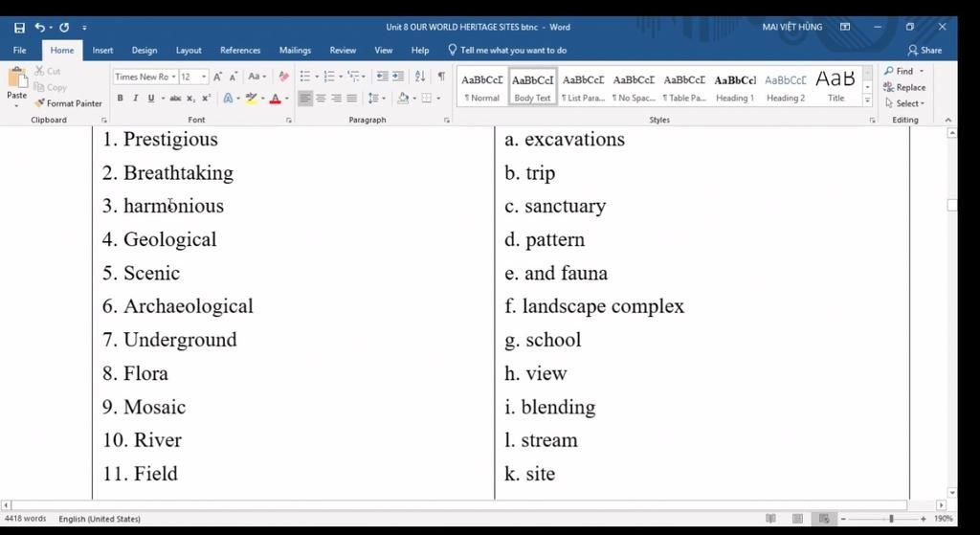Collapse the ribbon
The image size is (980, 535).
tap(948, 120)
